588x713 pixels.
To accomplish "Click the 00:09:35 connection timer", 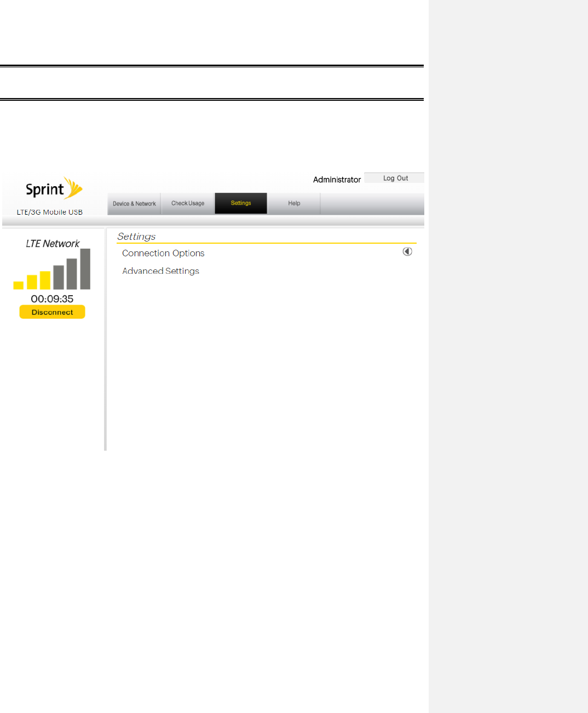I will [x=52, y=299].
